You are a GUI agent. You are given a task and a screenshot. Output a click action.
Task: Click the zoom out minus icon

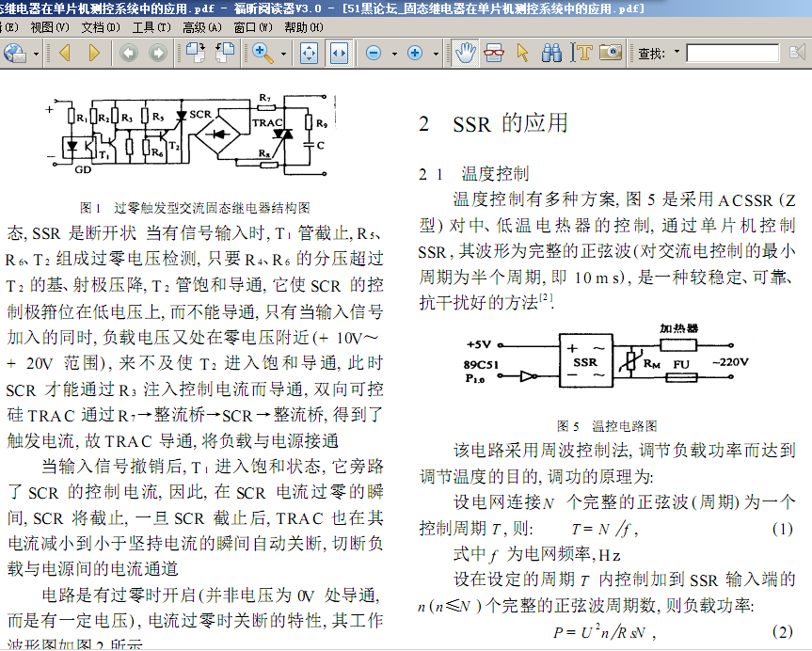click(x=374, y=53)
